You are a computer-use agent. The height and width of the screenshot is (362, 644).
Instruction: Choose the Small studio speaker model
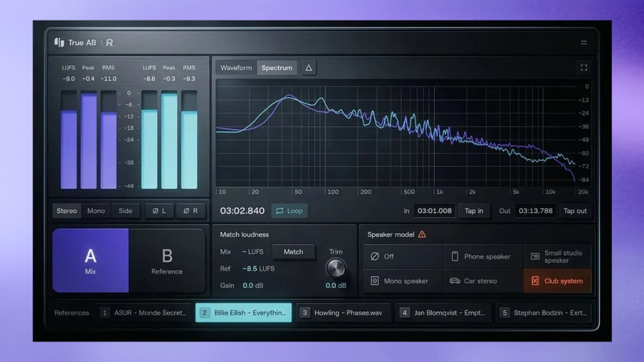(x=557, y=256)
